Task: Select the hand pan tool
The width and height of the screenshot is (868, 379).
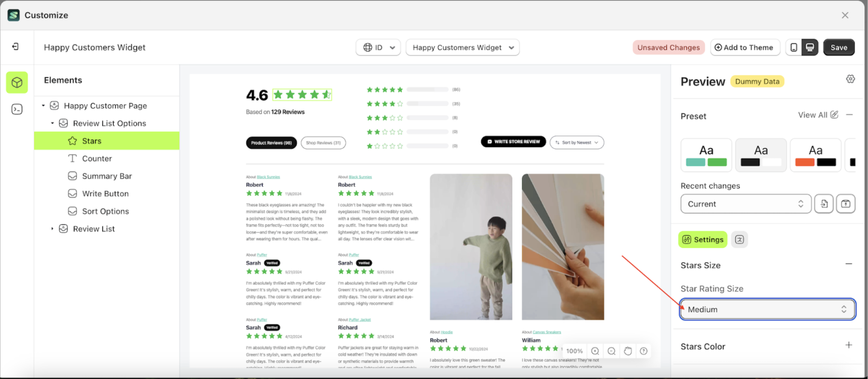Action: [628, 351]
